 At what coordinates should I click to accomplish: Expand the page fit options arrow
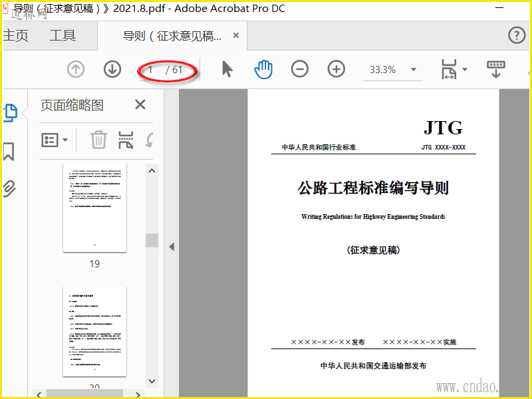[465, 70]
